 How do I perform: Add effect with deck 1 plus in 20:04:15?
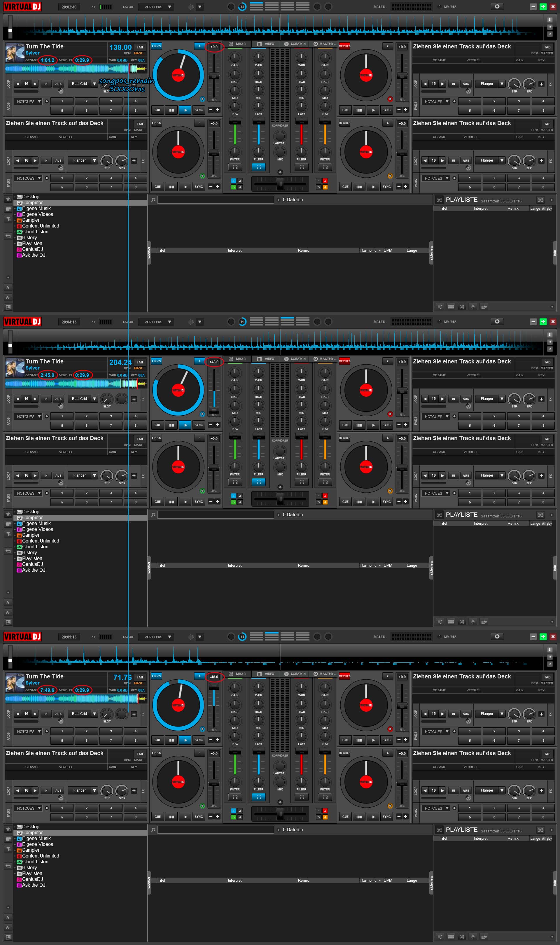click(134, 399)
